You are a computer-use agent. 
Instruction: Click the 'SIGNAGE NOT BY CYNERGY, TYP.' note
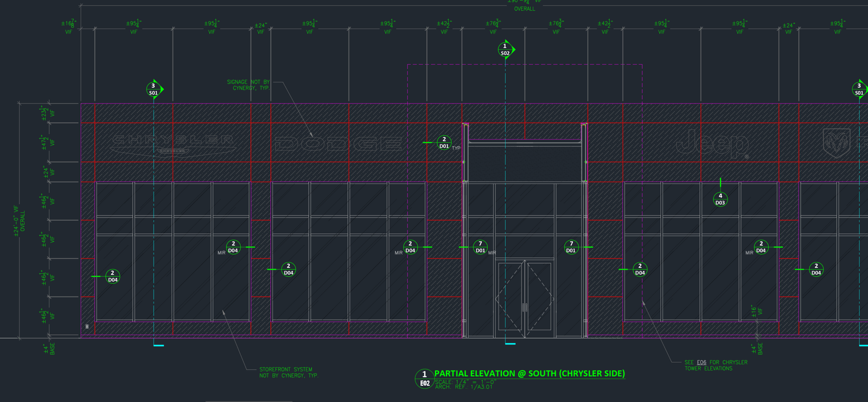(x=248, y=85)
